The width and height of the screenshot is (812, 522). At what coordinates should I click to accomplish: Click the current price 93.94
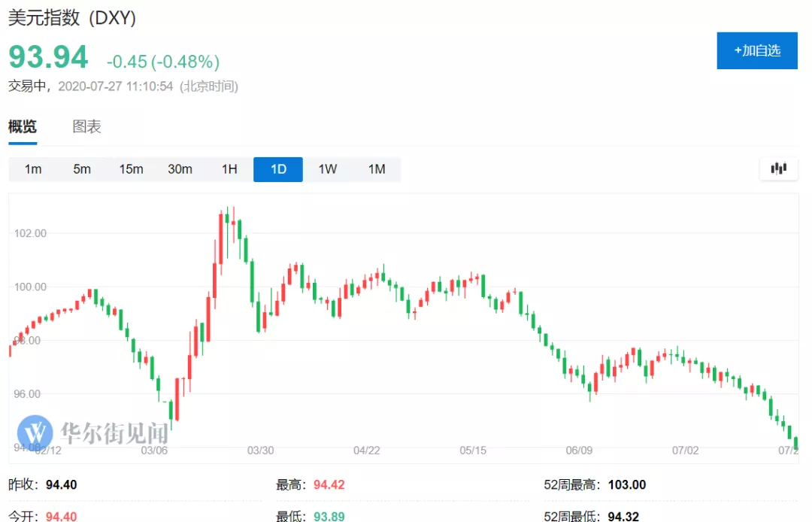point(48,57)
